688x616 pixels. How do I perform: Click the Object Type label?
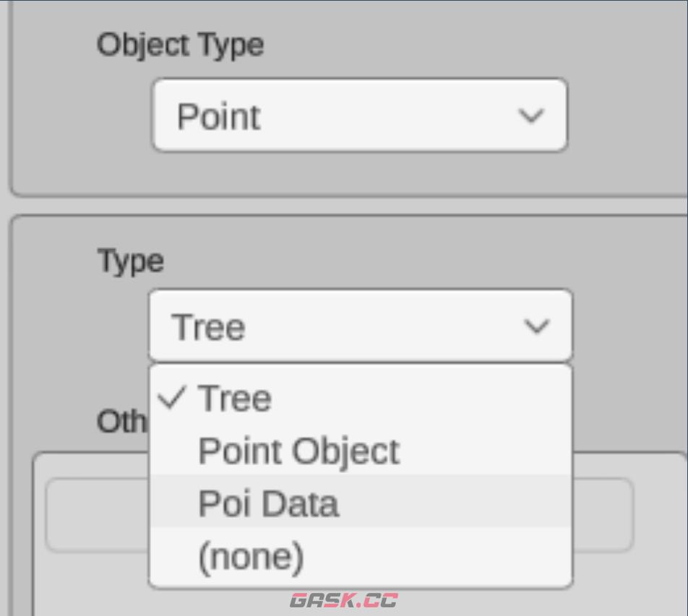click(x=180, y=45)
